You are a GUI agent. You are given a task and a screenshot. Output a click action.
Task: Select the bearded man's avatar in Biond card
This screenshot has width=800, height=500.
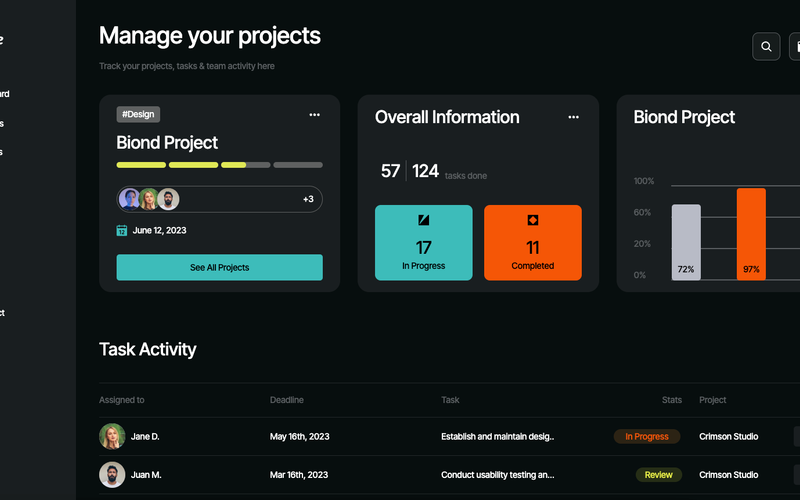168,199
